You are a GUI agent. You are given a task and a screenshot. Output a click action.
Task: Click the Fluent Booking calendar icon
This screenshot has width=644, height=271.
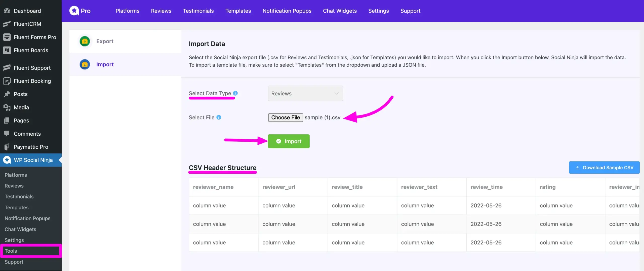(7, 81)
